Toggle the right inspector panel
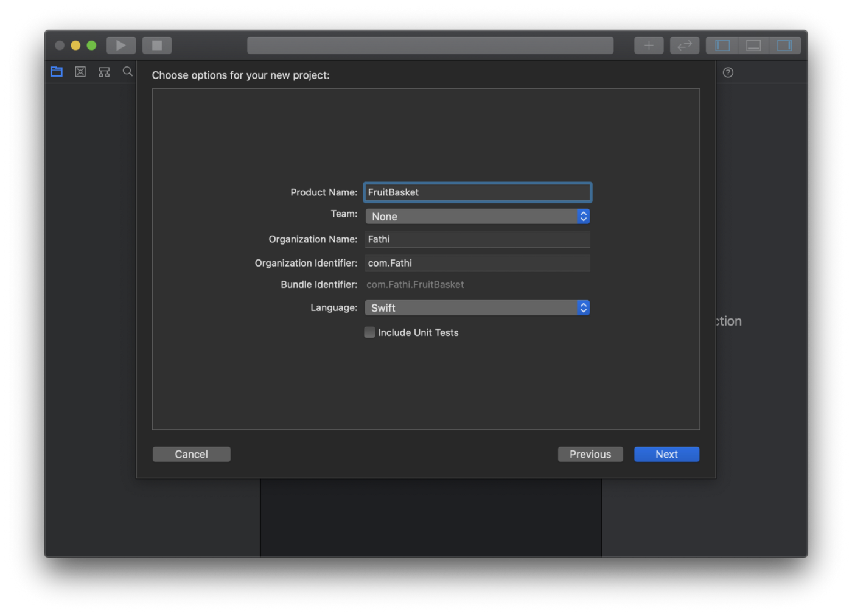 pos(784,45)
